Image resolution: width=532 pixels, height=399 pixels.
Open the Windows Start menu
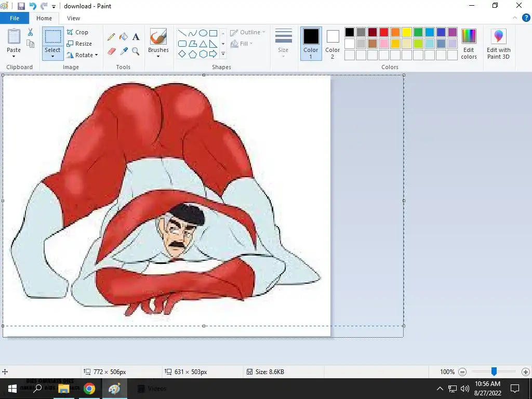(12, 389)
